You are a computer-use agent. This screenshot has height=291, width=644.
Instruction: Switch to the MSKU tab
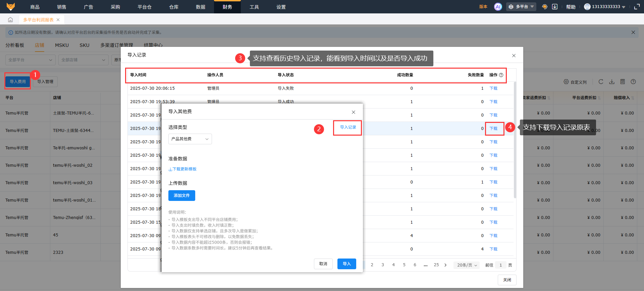coord(62,45)
